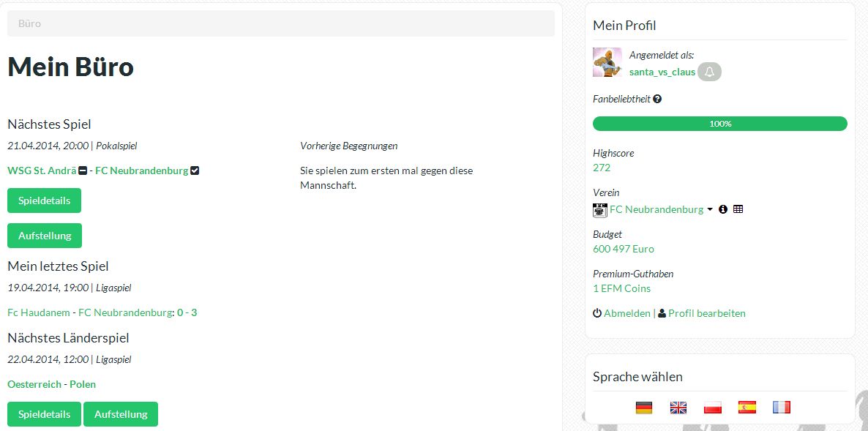
Task: Click the notification bell icon
Action: tap(709, 72)
